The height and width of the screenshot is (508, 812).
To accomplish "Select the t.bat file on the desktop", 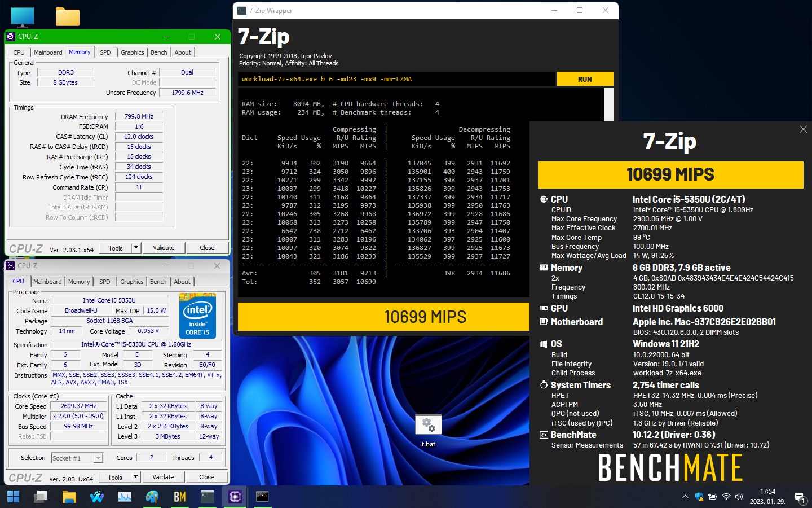I will tap(429, 431).
